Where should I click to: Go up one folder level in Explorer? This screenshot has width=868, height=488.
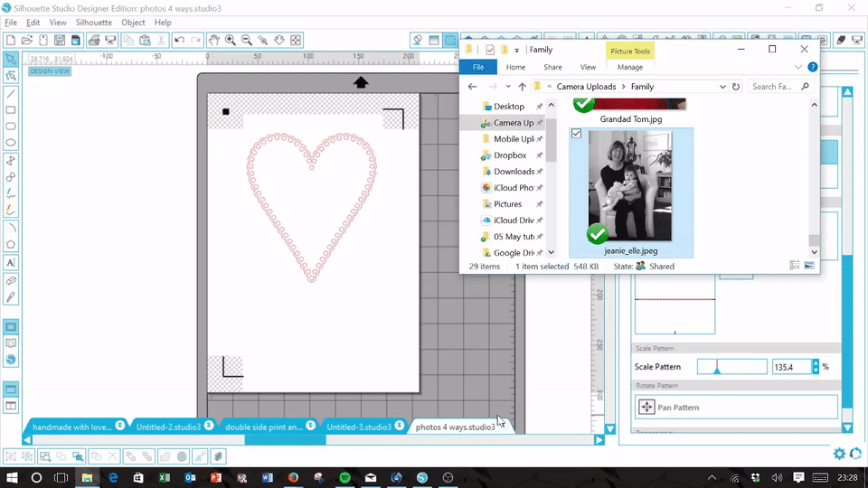click(x=522, y=87)
